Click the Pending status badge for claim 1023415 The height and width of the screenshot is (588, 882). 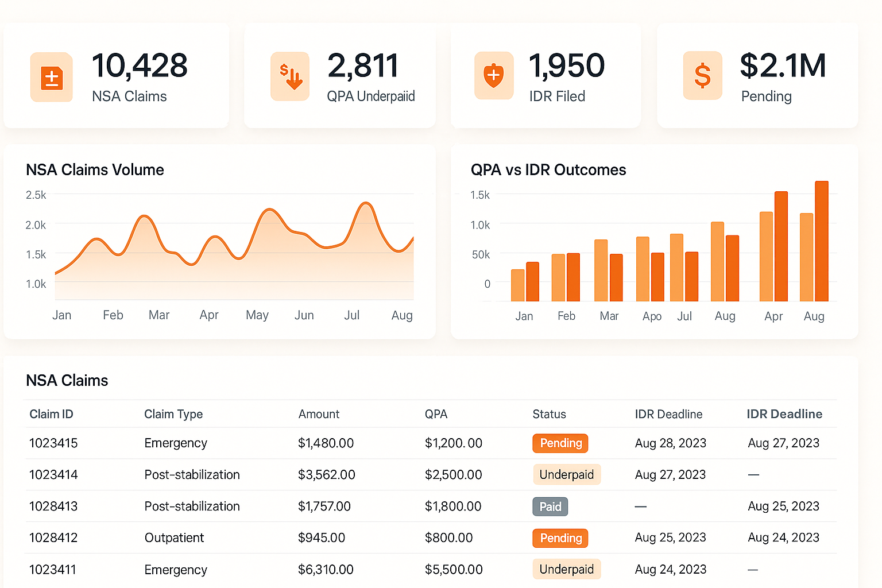pyautogui.click(x=560, y=443)
